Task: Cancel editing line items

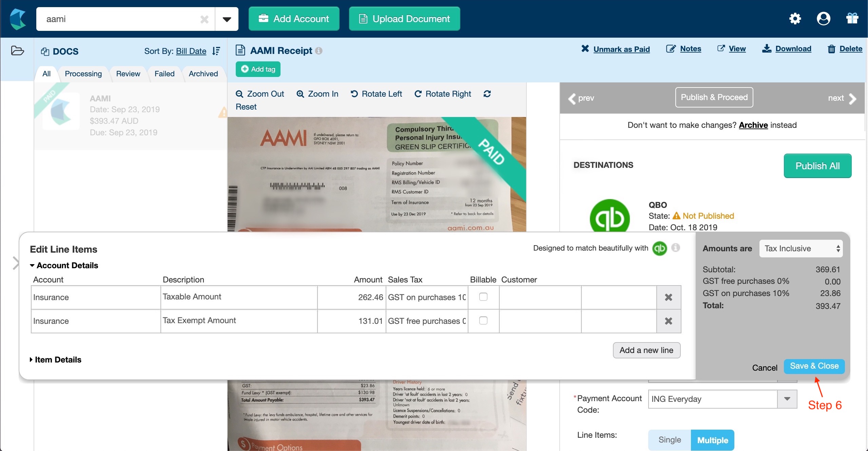Action: click(765, 368)
